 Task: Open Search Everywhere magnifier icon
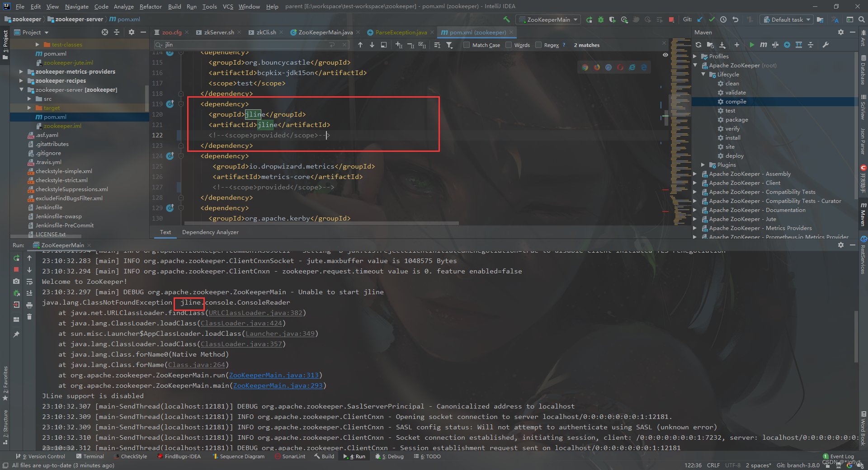(x=862, y=19)
